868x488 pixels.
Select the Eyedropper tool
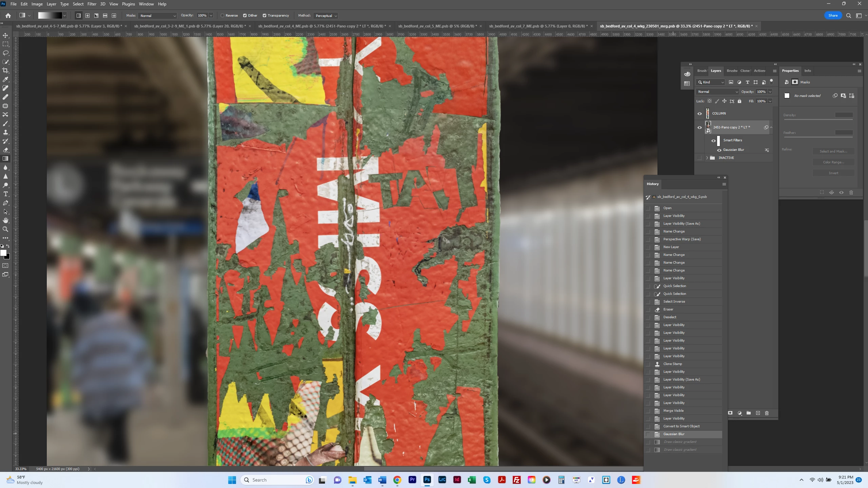pos(5,79)
